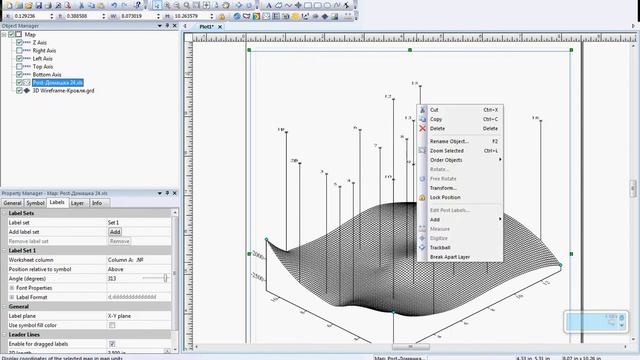Collapse the Map tree node
This screenshot has width=640, height=360.
pos(4,35)
